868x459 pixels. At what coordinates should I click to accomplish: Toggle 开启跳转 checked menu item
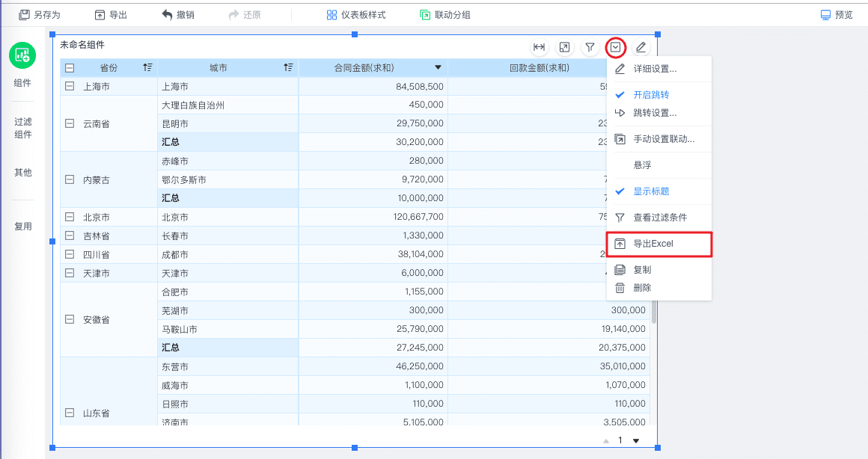click(x=658, y=94)
